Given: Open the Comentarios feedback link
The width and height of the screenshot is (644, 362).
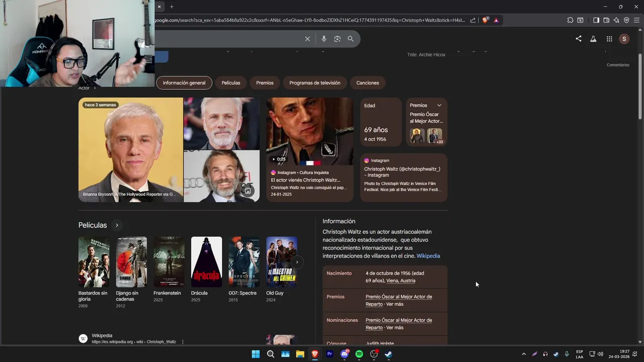Looking at the screenshot, I should pos(618,65).
